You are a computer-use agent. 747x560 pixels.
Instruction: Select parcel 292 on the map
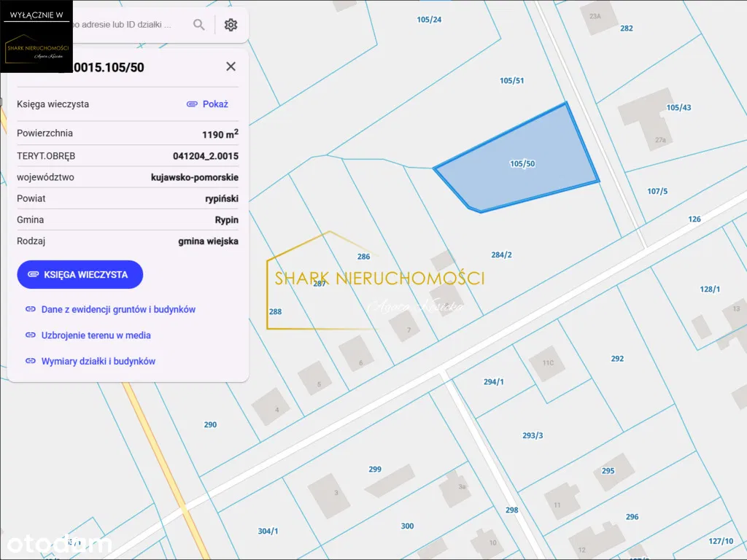[x=617, y=359]
